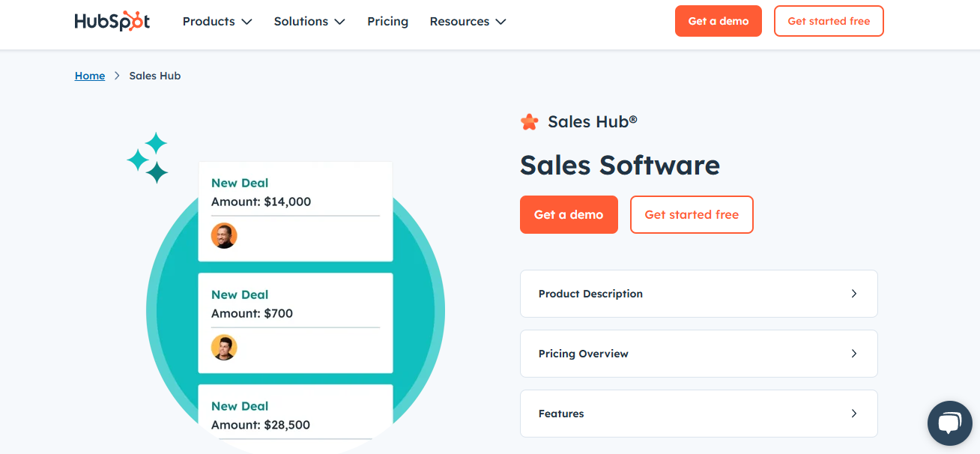Click the Amount: $14,000 text
The width and height of the screenshot is (980, 454).
pos(261,202)
